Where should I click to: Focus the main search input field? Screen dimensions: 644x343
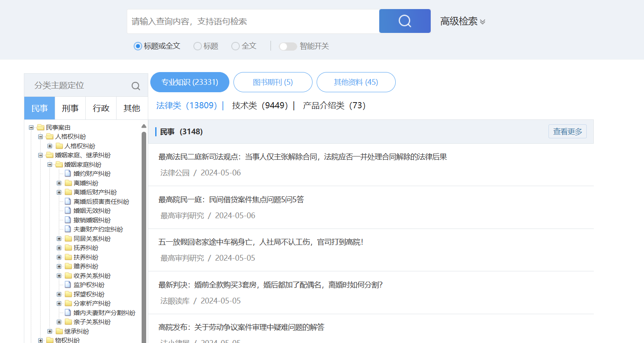click(x=253, y=21)
